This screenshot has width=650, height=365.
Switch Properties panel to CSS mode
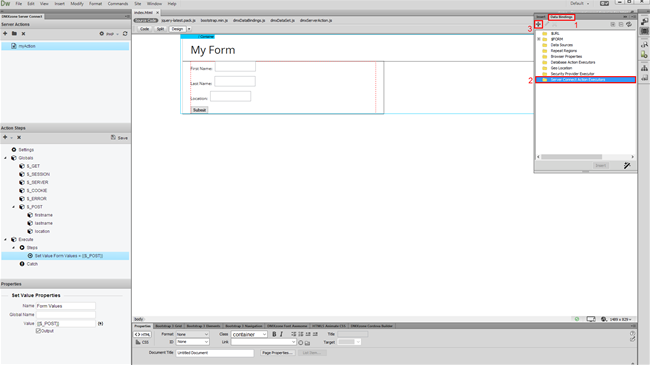point(142,342)
